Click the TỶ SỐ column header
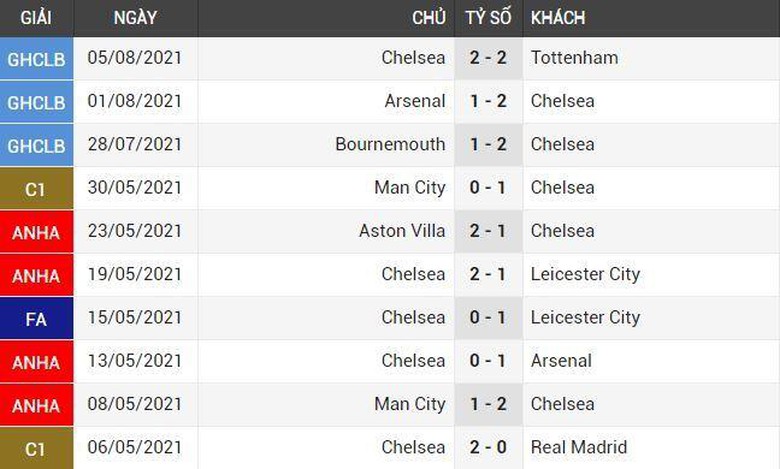Screen dimensions: 780x469 (x=488, y=18)
